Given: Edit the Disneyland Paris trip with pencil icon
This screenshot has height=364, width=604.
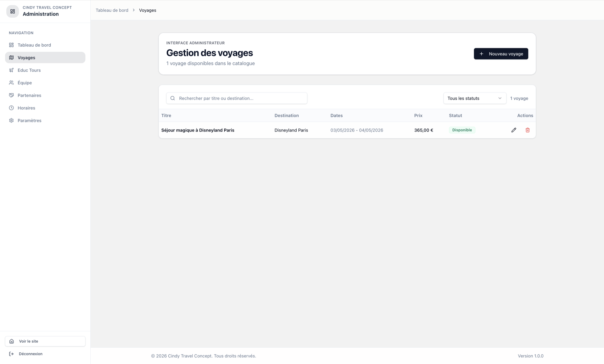Looking at the screenshot, I should point(514,130).
